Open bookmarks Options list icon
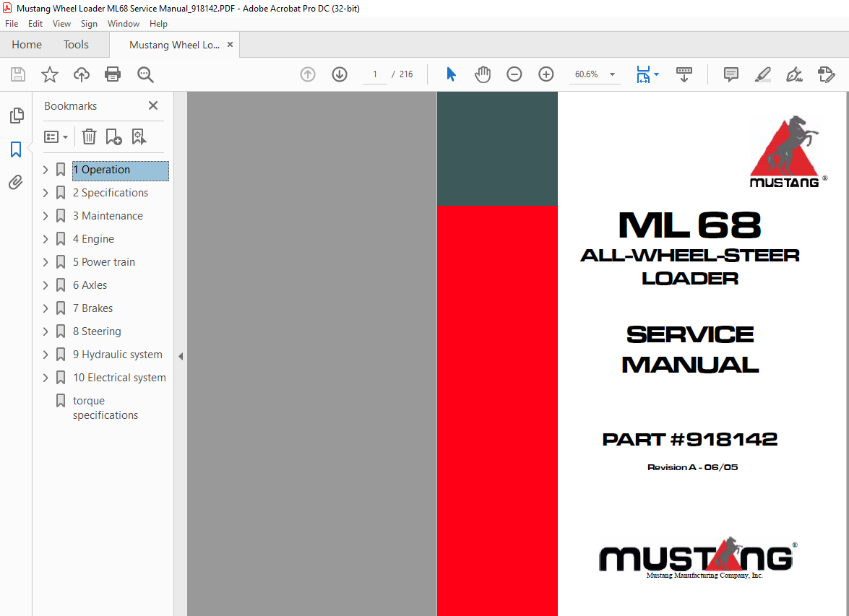This screenshot has width=849, height=616. 56,137
